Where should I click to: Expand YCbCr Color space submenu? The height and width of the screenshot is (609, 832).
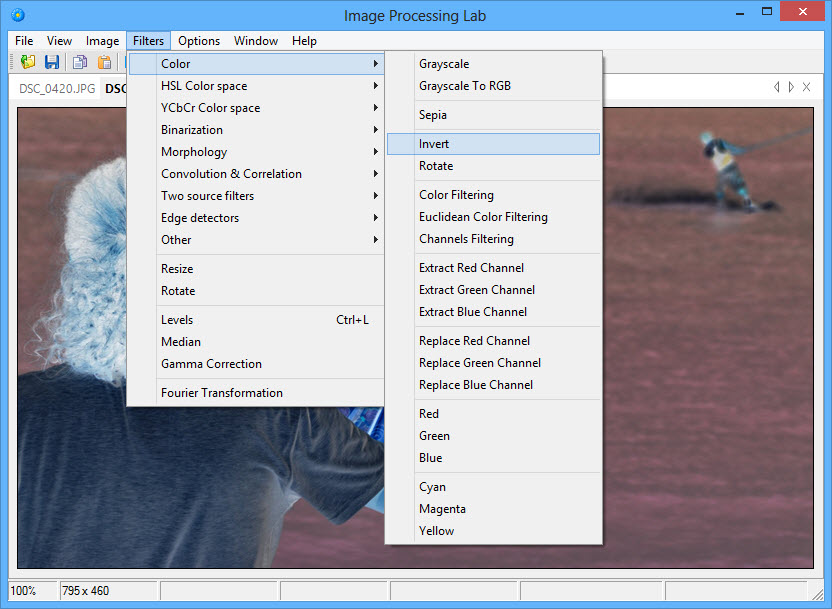click(256, 108)
